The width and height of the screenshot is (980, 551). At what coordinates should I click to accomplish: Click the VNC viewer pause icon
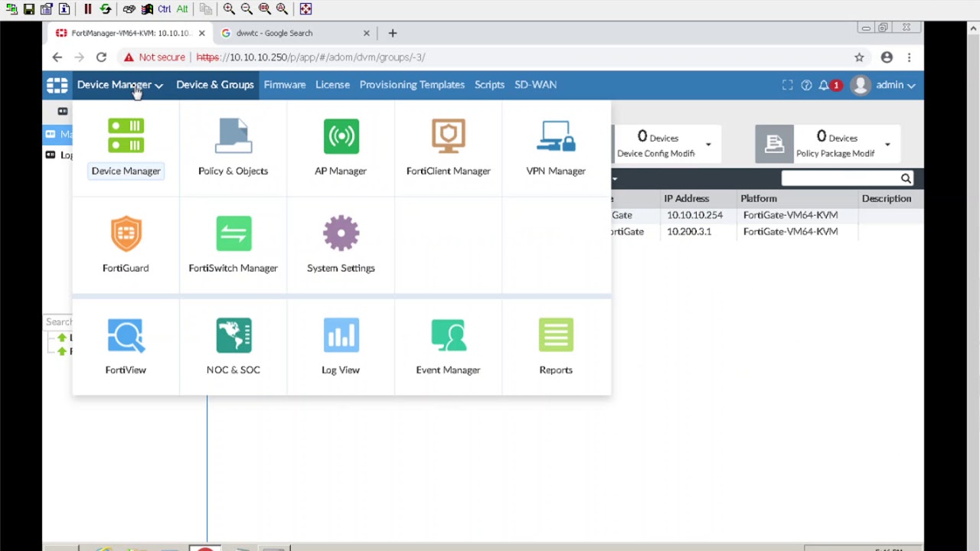87,9
